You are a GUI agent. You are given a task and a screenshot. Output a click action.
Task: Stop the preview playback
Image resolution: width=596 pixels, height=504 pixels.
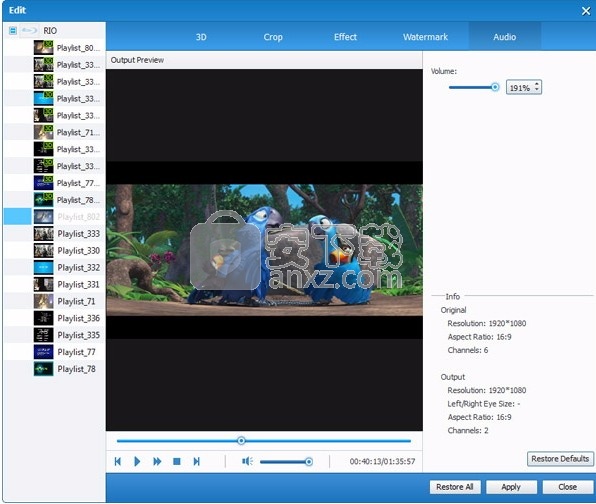[x=177, y=461]
